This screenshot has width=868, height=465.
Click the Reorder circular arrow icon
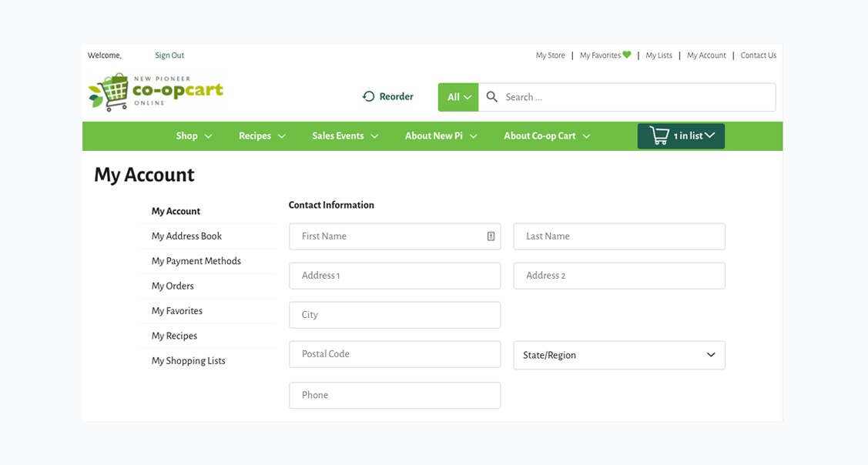pyautogui.click(x=369, y=96)
